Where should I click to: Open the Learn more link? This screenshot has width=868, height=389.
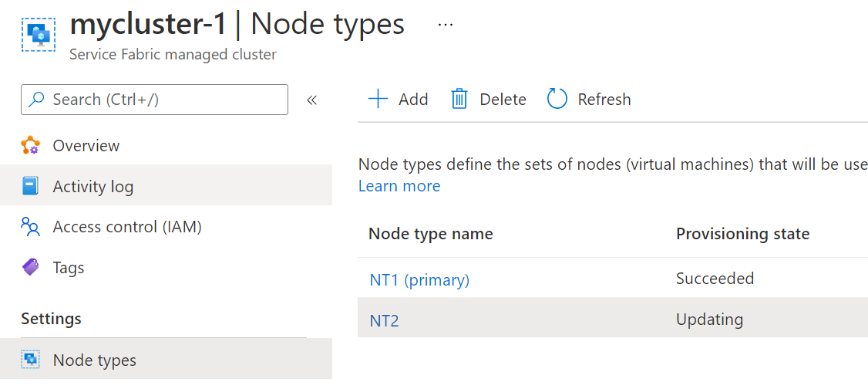(399, 186)
